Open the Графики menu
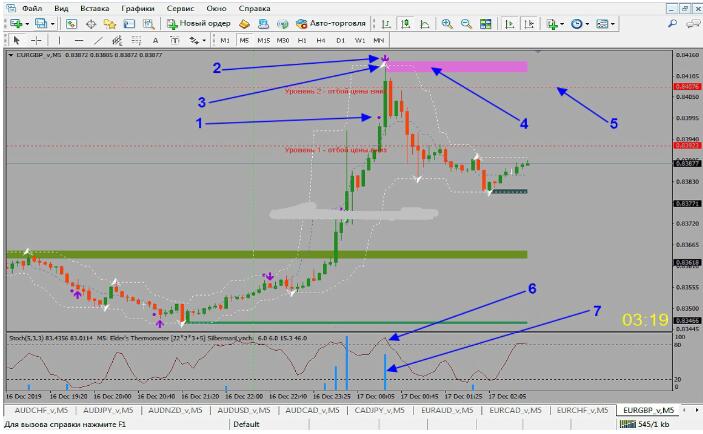 (138, 9)
